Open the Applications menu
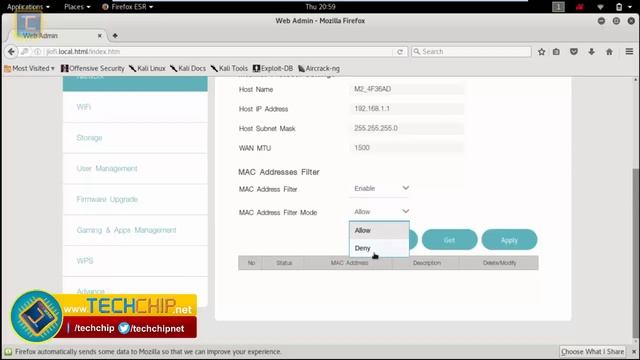640x360 pixels. (x=28, y=7)
